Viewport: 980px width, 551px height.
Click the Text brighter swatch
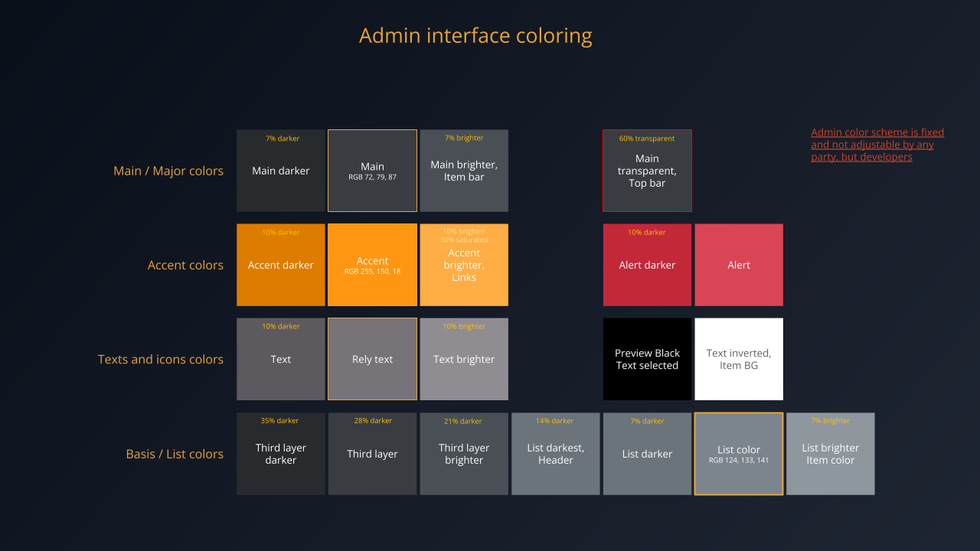tap(464, 358)
